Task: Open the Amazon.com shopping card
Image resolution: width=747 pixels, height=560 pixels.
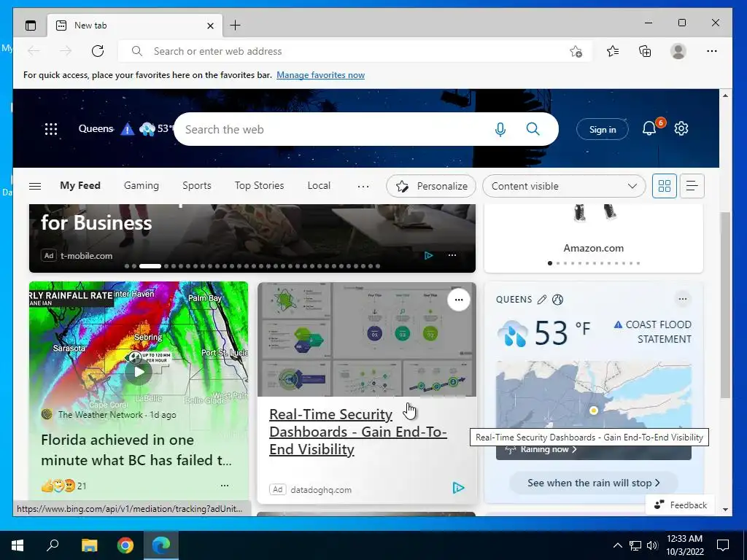Action: 594,238
